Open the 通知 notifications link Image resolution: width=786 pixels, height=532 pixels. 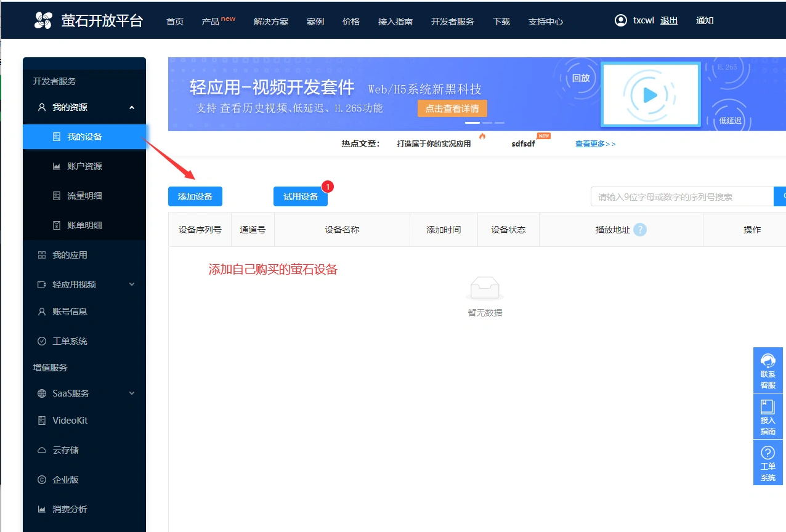pyautogui.click(x=705, y=20)
